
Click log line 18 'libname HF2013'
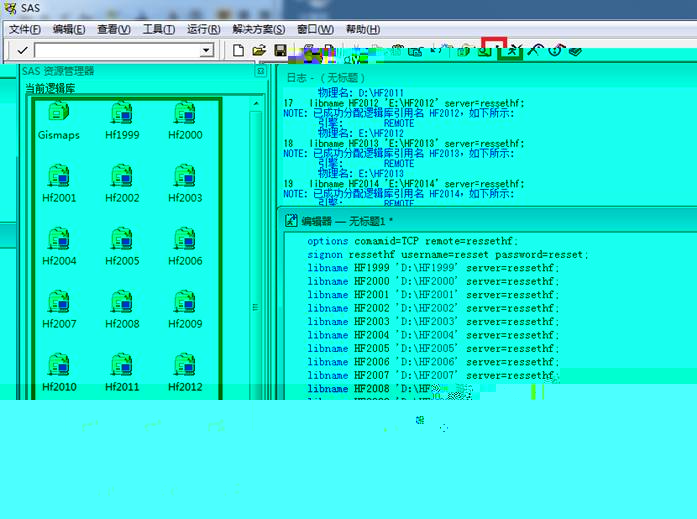pyautogui.click(x=404, y=144)
